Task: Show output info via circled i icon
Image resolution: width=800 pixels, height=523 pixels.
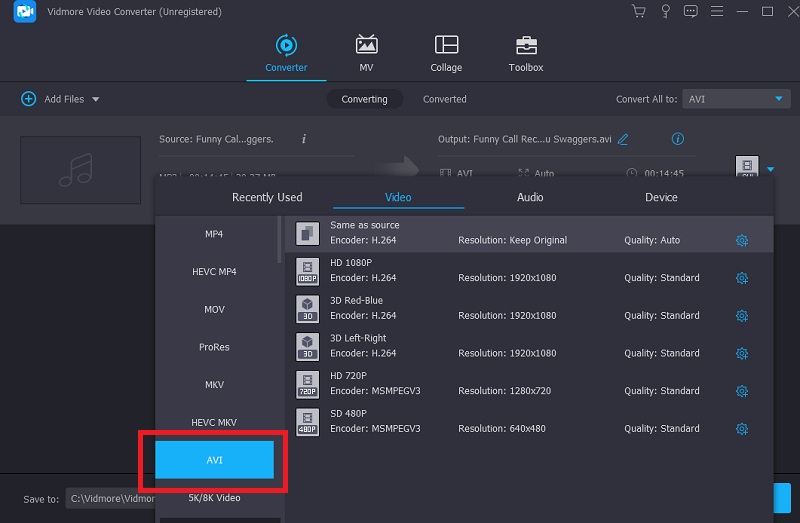Action: [678, 139]
